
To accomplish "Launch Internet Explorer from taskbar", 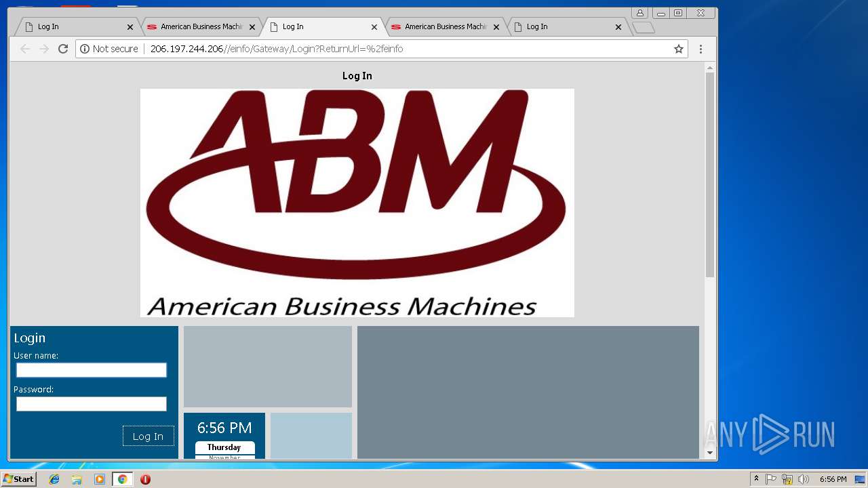I will (x=54, y=479).
